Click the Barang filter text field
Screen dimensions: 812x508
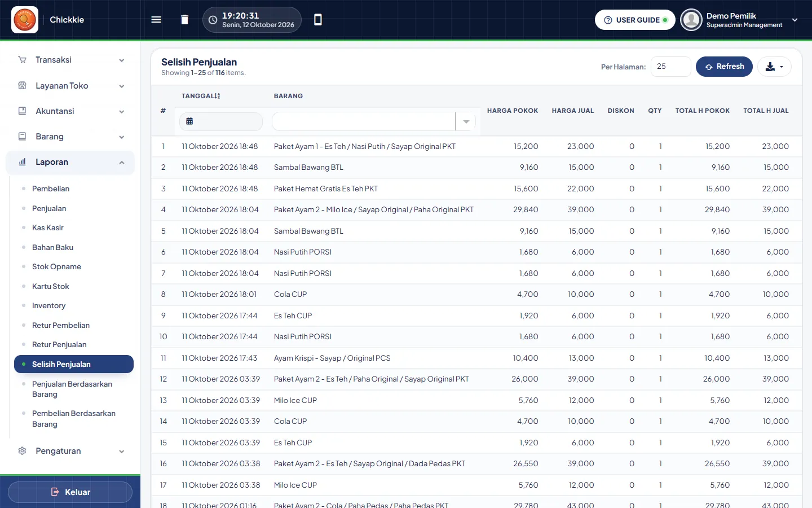[x=364, y=121]
